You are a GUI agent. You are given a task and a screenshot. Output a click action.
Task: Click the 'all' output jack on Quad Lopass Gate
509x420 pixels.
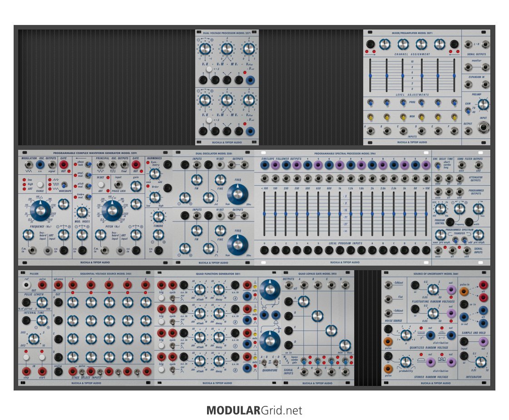coord(288,285)
